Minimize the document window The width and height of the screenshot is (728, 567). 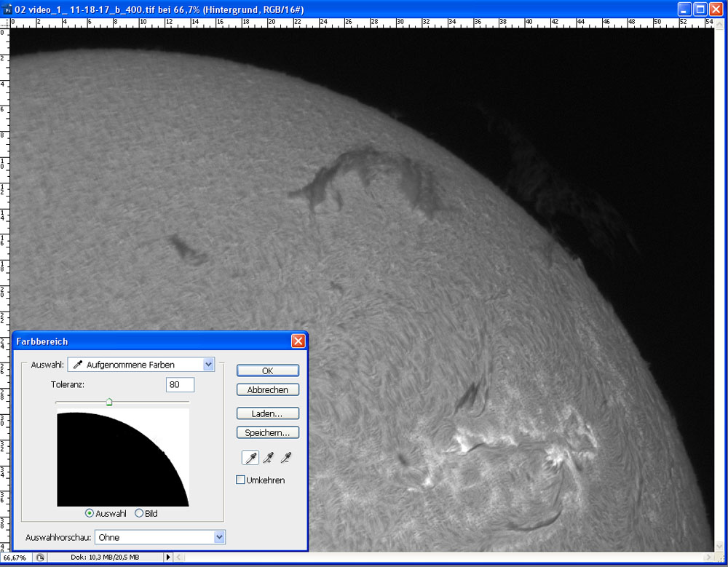point(684,9)
